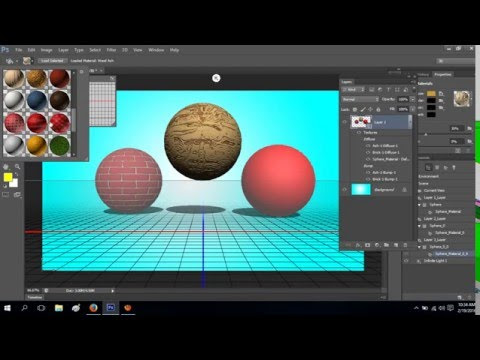Screen dimensions: 480x360
Task: Select Environment in 3D panel
Action: [x=429, y=176]
